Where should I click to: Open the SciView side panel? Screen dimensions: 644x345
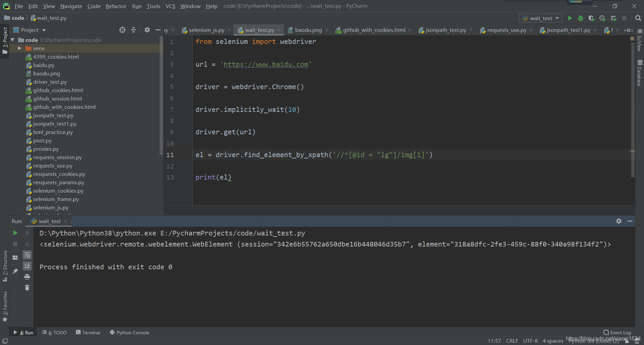640,40
